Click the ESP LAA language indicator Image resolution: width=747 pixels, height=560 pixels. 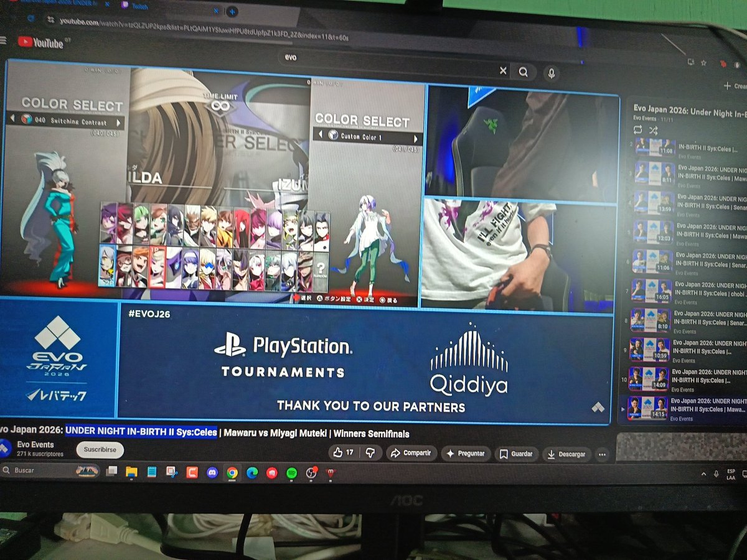[731, 475]
